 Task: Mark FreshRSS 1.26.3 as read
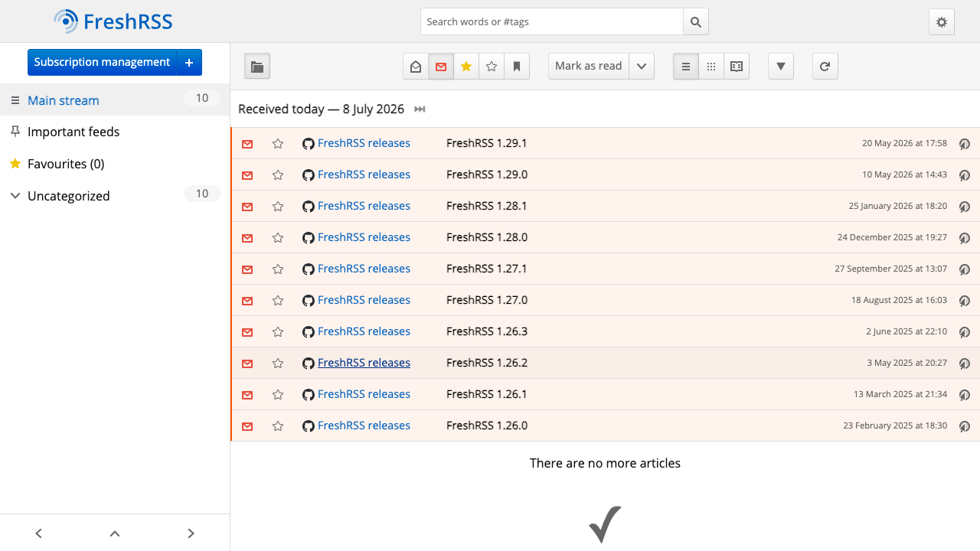tap(247, 332)
